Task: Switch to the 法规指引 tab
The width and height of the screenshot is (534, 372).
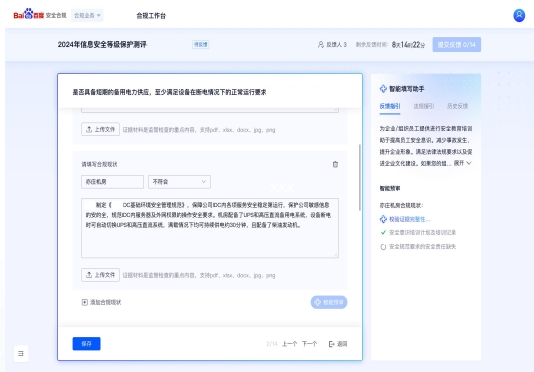Action: point(424,106)
